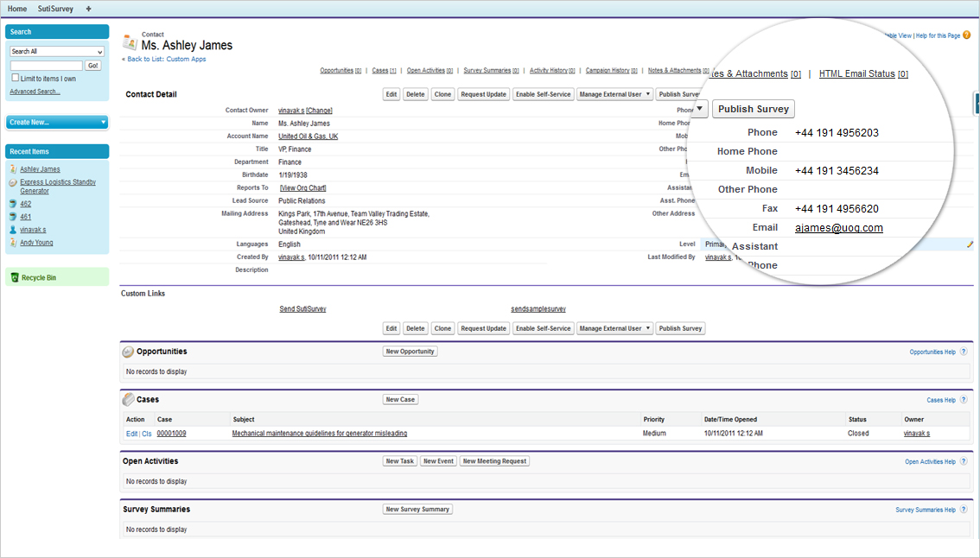Open the Search All dropdown
Viewport: 980px width, 558px height.
point(57,52)
